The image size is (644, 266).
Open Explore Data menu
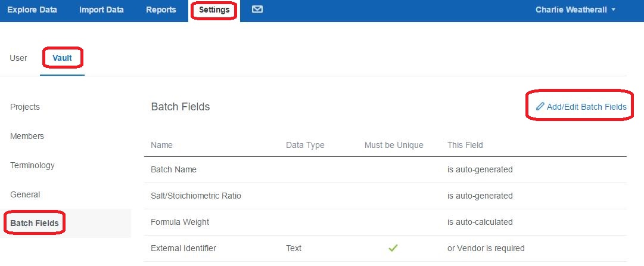pos(32,10)
